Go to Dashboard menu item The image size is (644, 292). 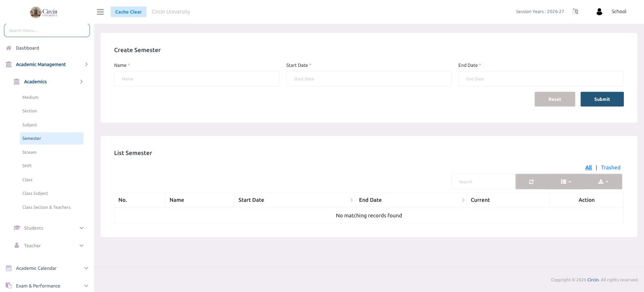coord(28,48)
